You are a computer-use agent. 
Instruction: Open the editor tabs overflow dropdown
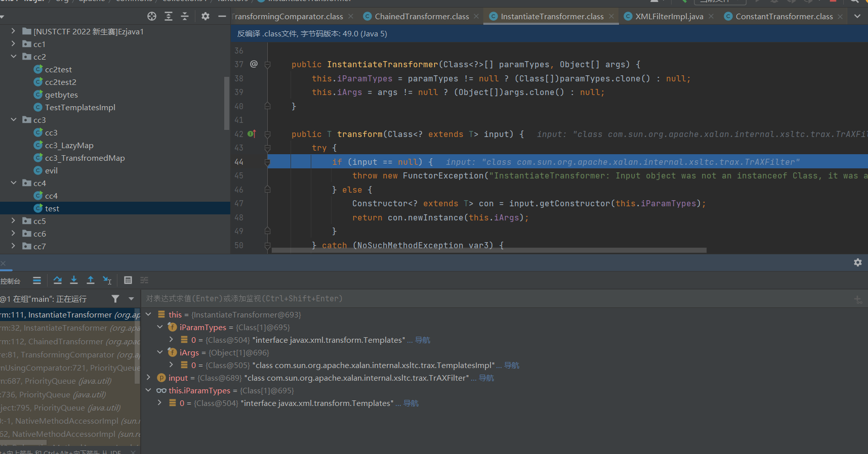pos(857,16)
